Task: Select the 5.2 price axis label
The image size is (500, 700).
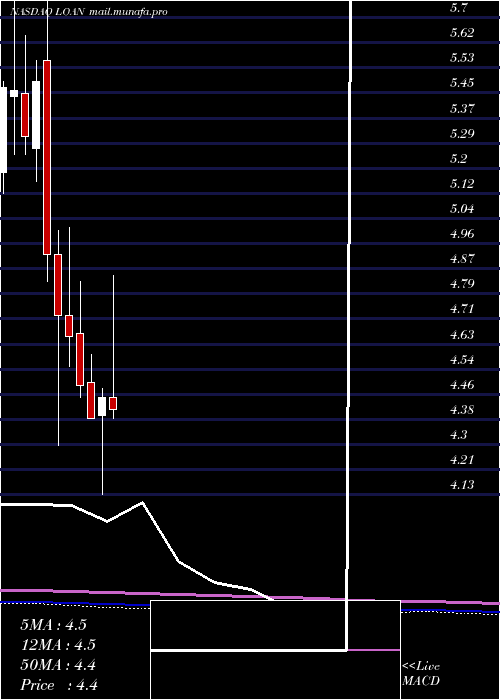Action: pyautogui.click(x=459, y=158)
